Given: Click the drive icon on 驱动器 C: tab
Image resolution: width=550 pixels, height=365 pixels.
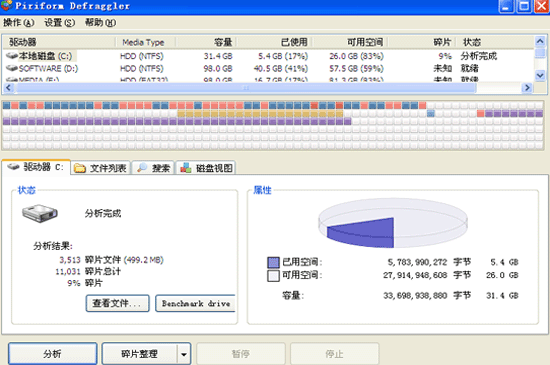Looking at the screenshot, I should (13, 167).
